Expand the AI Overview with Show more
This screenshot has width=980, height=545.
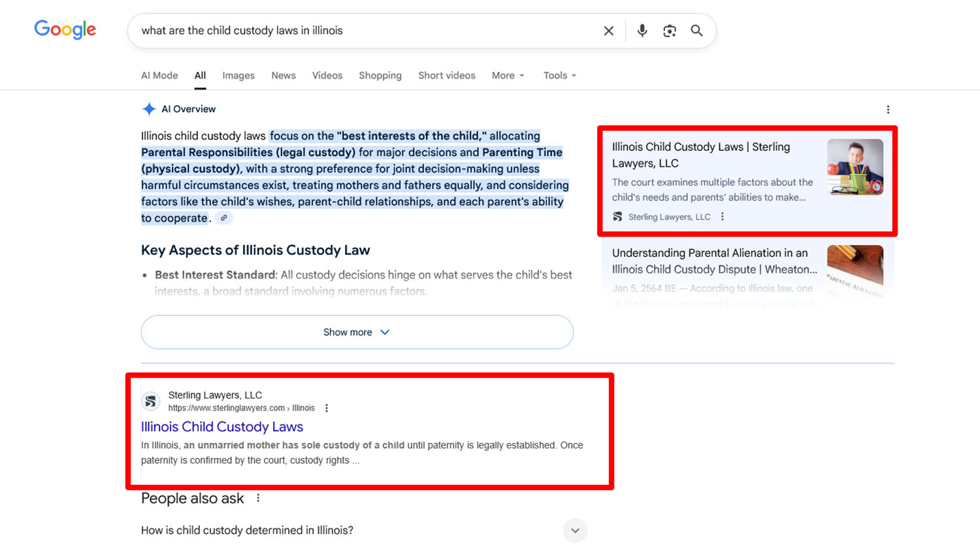[357, 332]
